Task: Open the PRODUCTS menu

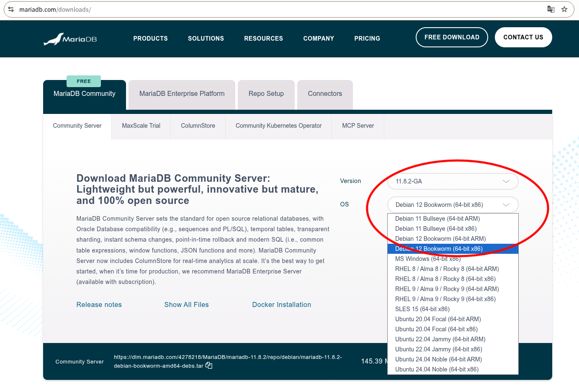Action: (151, 39)
